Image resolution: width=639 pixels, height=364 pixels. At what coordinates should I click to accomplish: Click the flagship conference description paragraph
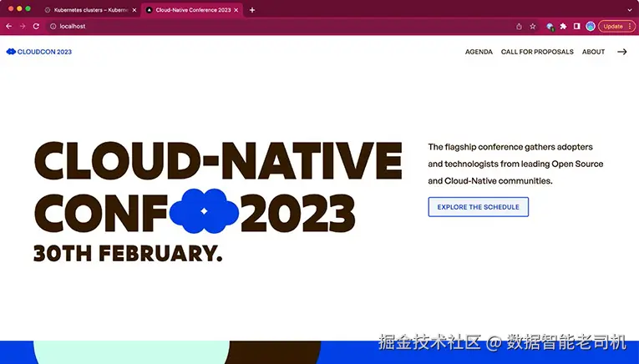point(515,164)
